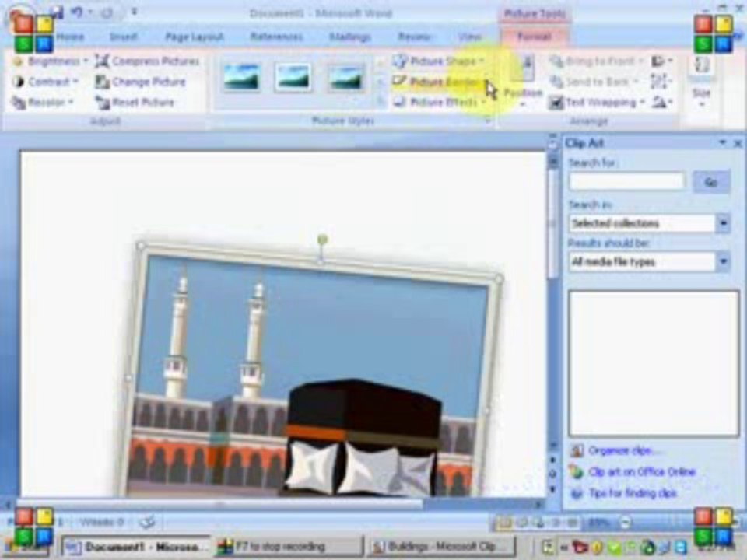This screenshot has height=560, width=747.
Task: Click the Words: 0 status bar entry
Action: point(101,523)
